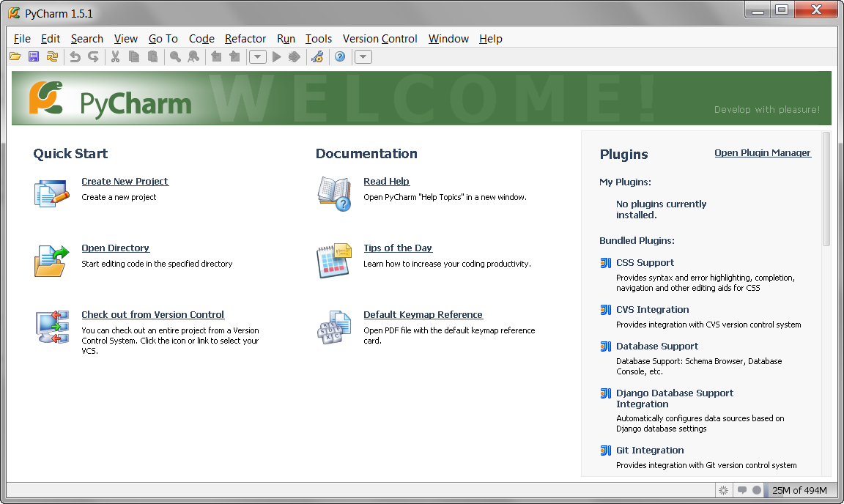The width and height of the screenshot is (844, 504).
Task: Click the Find magnifier icon
Action: (175, 56)
